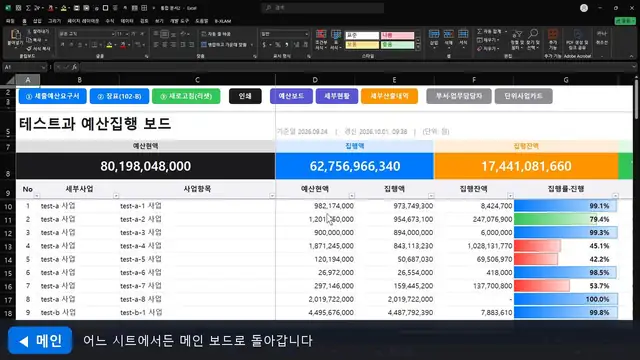Click the Cut (잘라내기) command
Image resolution: width=640 pixels, height=360 pixels.
click(x=38, y=31)
